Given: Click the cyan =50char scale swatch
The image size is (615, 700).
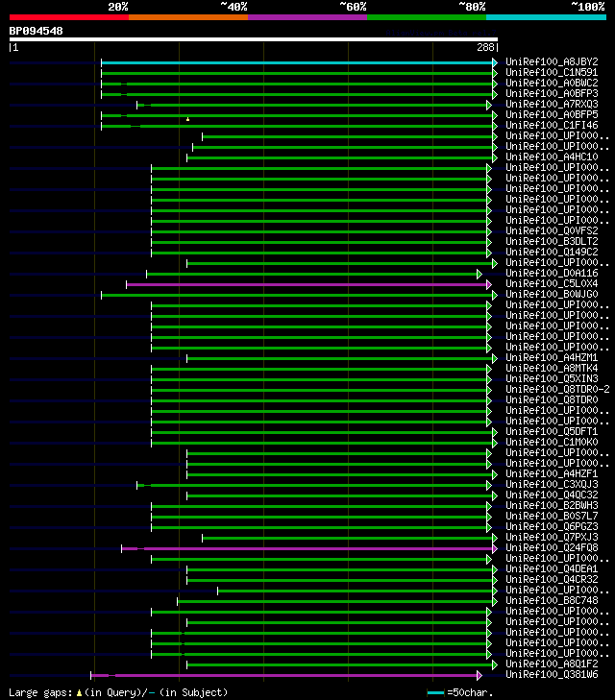Looking at the screenshot, I should (x=435, y=693).
